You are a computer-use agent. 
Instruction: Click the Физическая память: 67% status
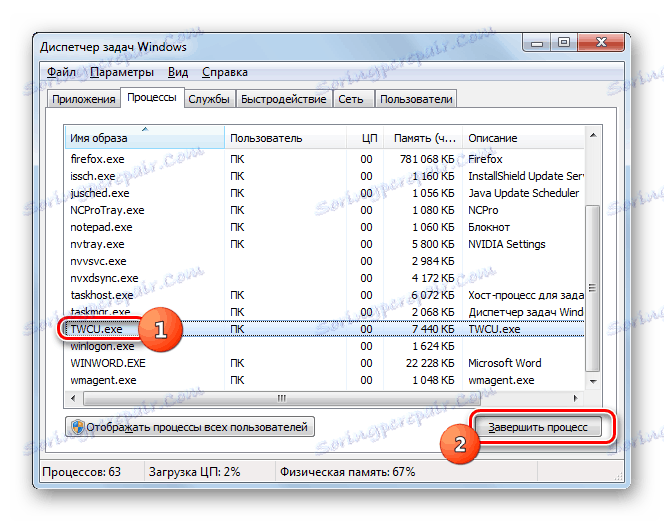point(347,472)
